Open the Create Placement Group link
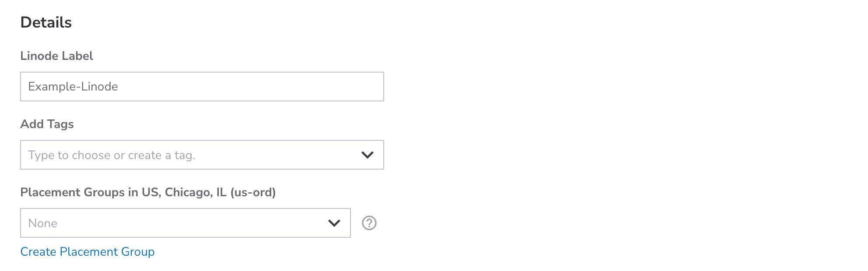The height and width of the screenshot is (271, 868). 87,252
